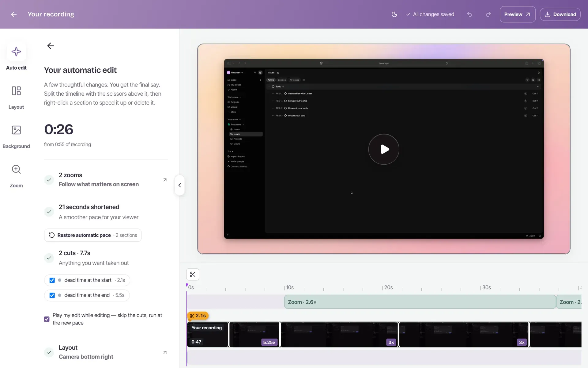Screen dimensions: 588x368
Task: Click the 10s mark on timeline ruler
Action: [289, 287]
